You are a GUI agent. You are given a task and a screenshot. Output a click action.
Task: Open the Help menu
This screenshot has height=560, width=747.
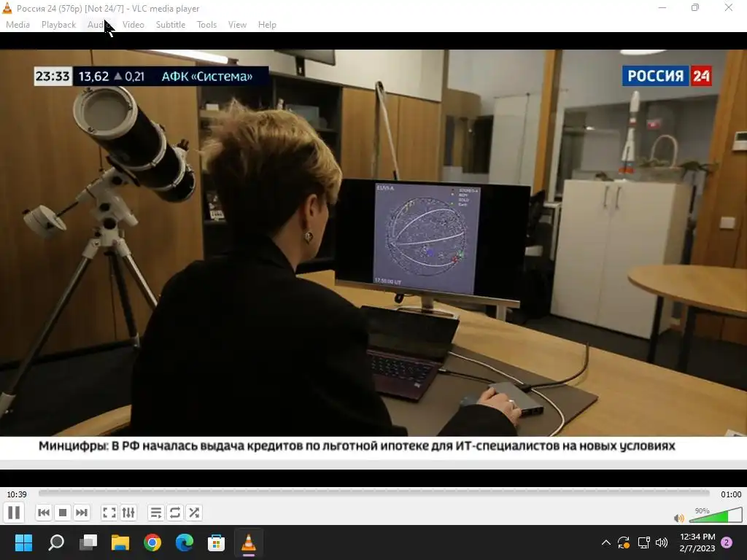coord(267,25)
